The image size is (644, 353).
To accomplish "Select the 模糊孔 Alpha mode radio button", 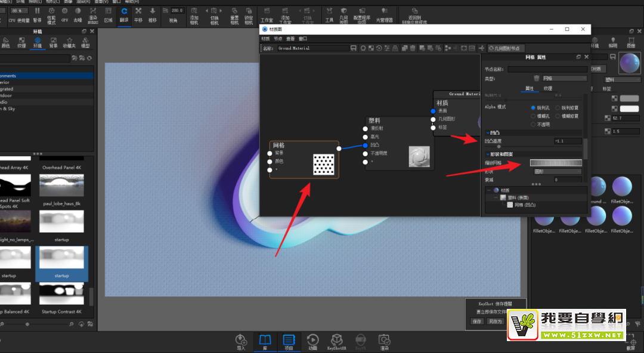I will [532, 116].
